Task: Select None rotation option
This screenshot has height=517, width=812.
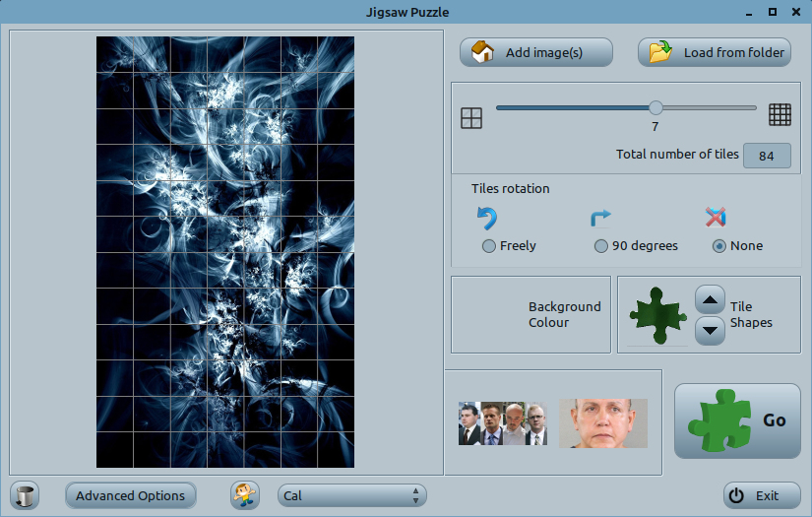Action: point(719,246)
